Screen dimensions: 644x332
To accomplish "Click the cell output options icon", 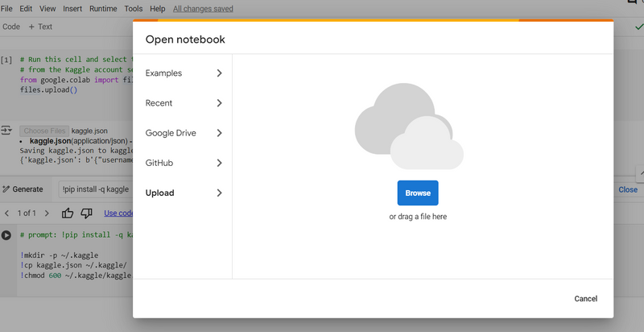I will (x=6, y=131).
